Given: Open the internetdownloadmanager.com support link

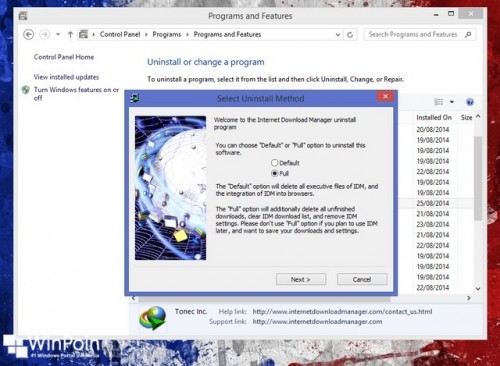Looking at the screenshot, I should coord(317,322).
